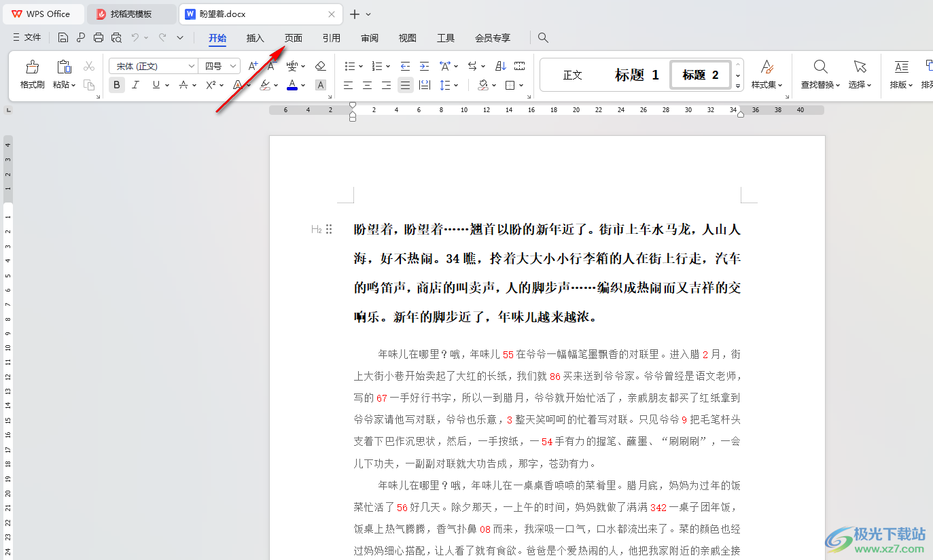Click the Style Set (样式集) icon
The image size is (933, 560).
[767, 67]
